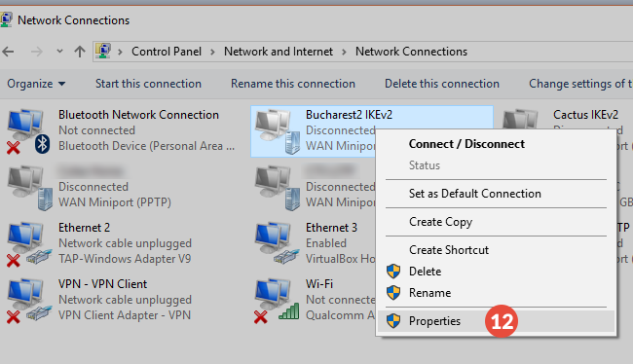The width and height of the screenshot is (633, 364).
Task: Click the Up one level arrow
Action: coord(80,52)
